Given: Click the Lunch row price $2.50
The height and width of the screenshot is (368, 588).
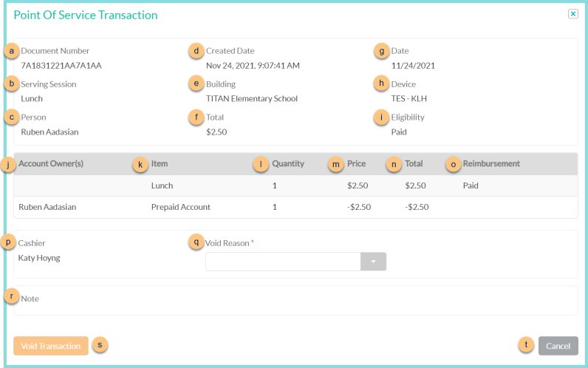Looking at the screenshot, I should pos(358,185).
